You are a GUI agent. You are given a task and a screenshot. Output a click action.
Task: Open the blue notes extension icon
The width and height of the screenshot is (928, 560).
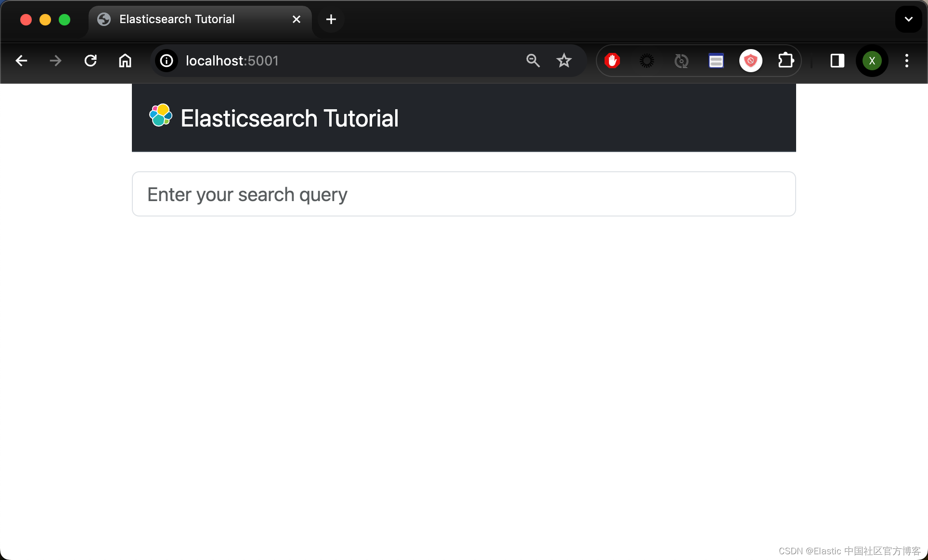tap(716, 61)
